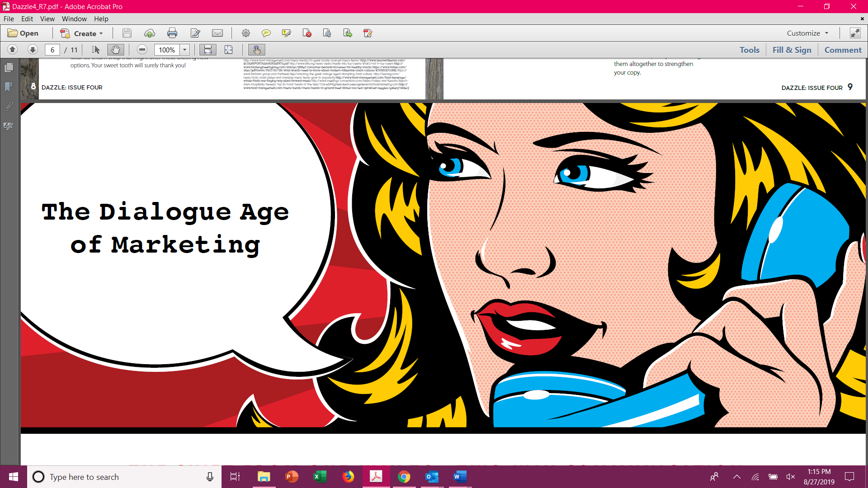The height and width of the screenshot is (488, 868).
Task: Select the Add sticky note tool
Action: pos(266,33)
